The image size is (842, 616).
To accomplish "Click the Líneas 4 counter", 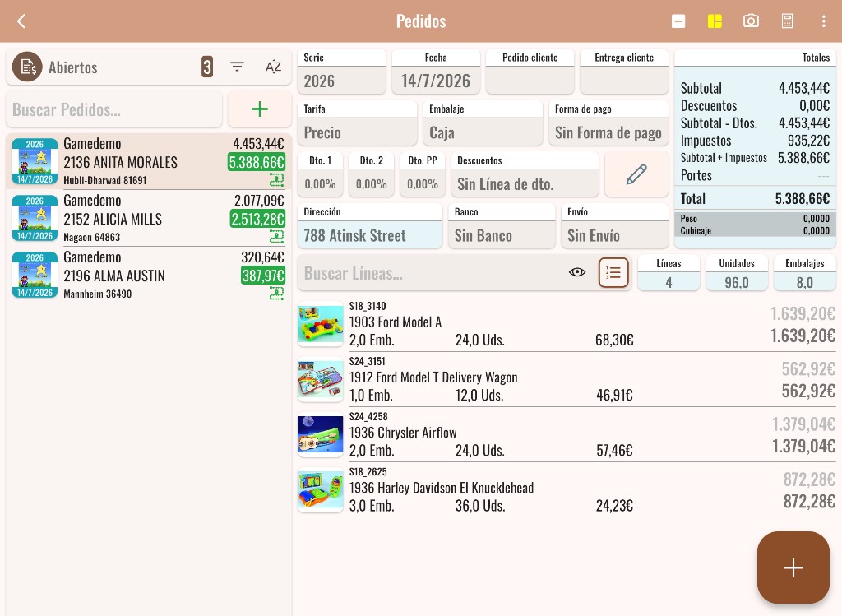I will click(669, 273).
